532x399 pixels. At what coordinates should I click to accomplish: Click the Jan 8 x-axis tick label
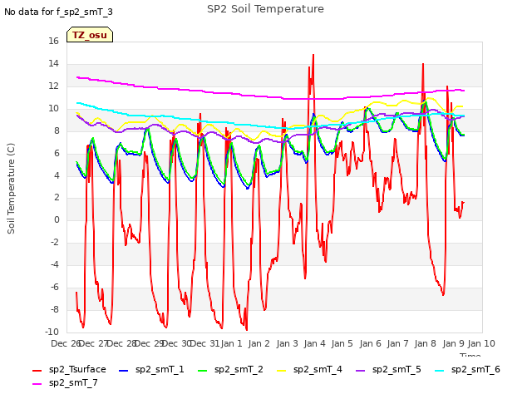[425, 343]
